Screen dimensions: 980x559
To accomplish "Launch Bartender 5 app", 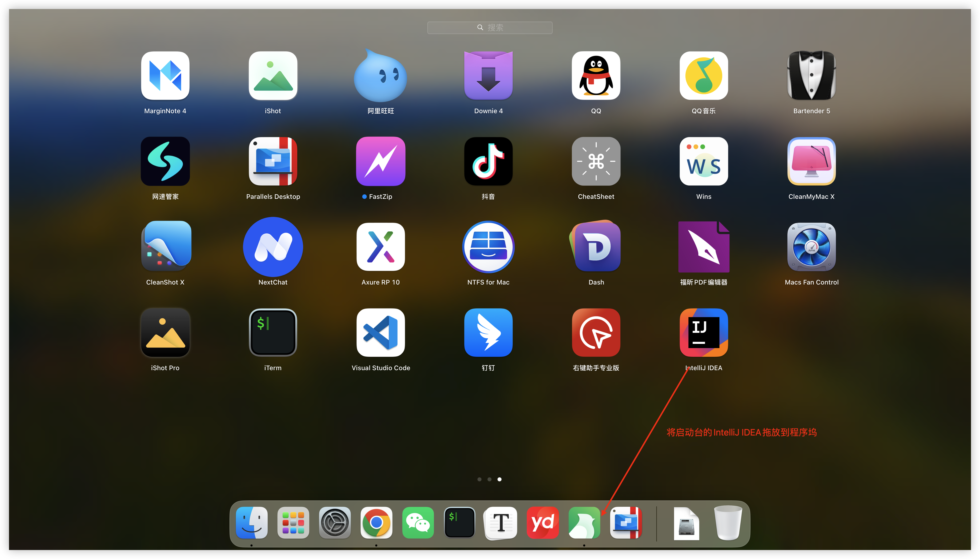I will coord(811,76).
